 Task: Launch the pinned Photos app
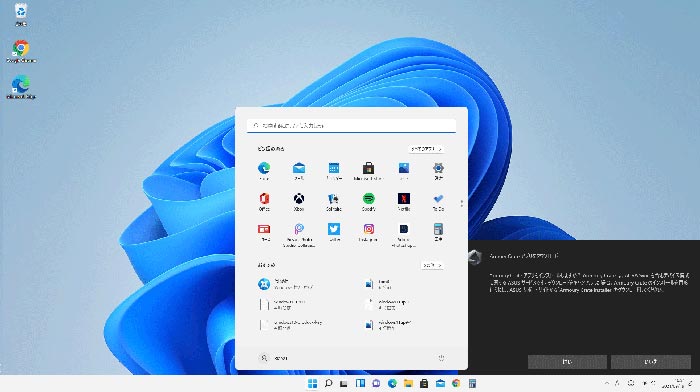[x=404, y=171]
